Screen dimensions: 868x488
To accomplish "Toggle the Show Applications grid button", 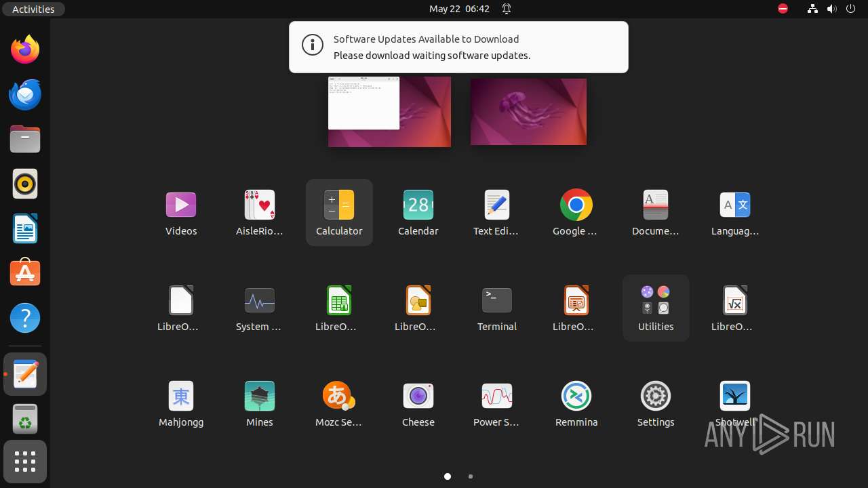I will coord(25,462).
